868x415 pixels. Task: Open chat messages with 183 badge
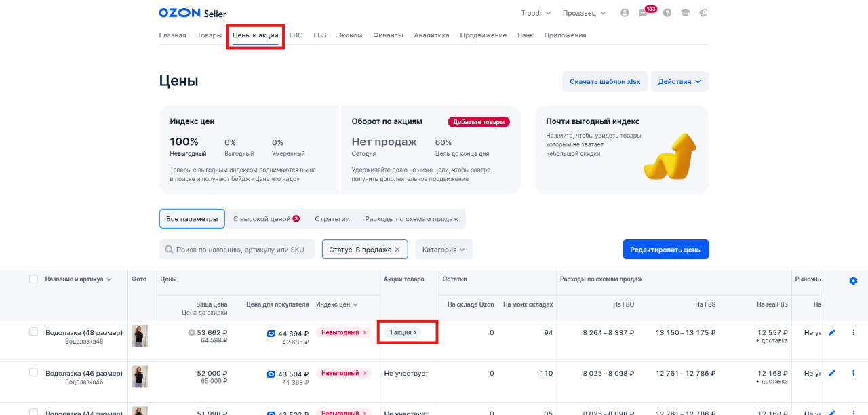643,13
